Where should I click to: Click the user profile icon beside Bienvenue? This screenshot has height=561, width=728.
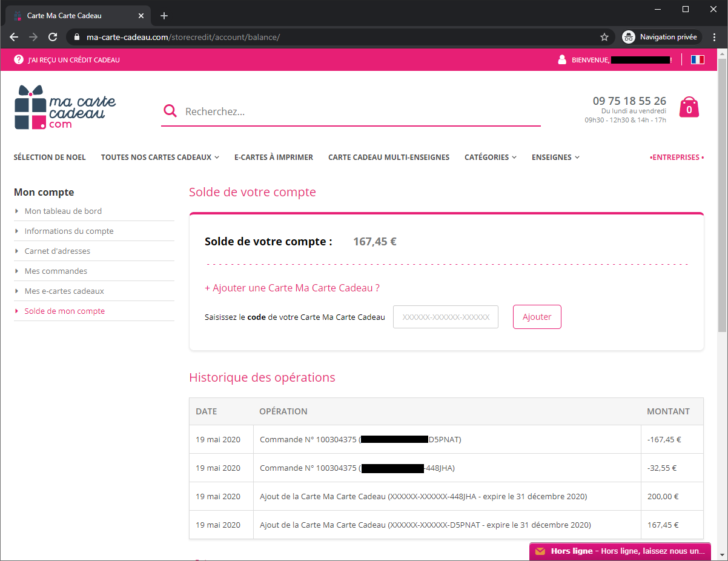[562, 59]
